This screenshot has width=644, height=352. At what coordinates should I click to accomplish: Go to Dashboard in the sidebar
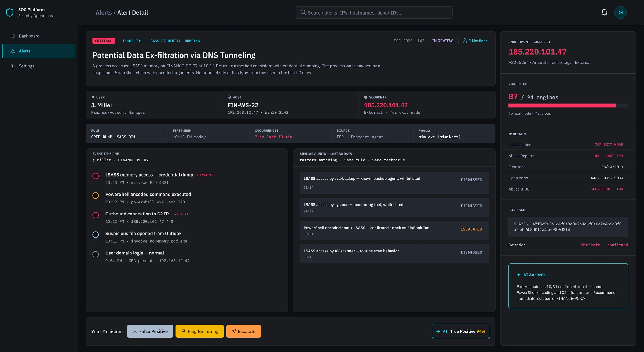[39, 36]
